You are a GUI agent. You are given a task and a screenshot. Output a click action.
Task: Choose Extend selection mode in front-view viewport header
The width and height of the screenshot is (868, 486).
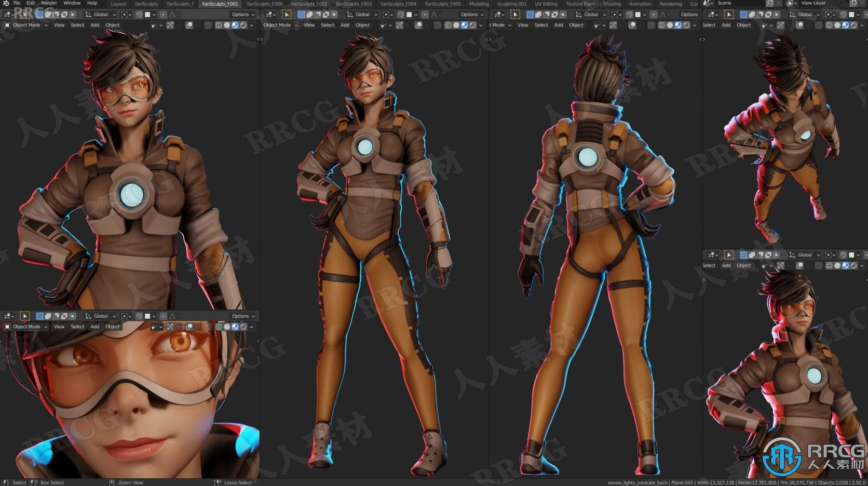tap(309, 15)
